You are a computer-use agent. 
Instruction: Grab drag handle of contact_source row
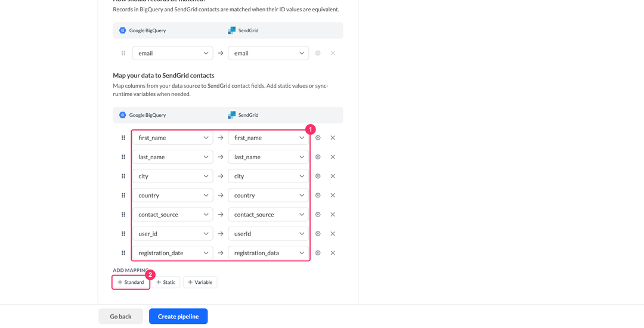click(123, 214)
